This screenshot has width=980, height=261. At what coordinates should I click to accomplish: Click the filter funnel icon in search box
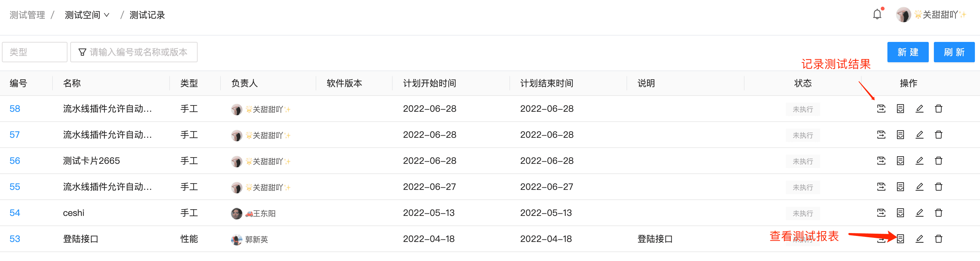(83, 52)
